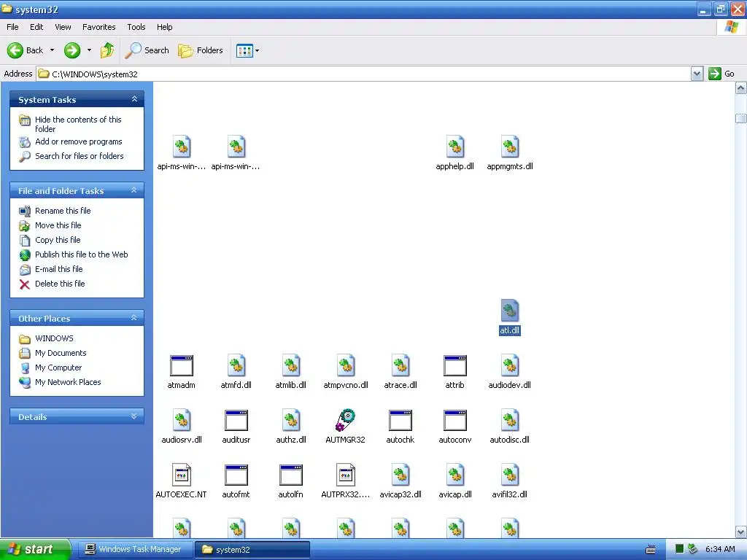The width and height of the screenshot is (747, 560).
Task: Click the atmadm application icon
Action: (182, 366)
